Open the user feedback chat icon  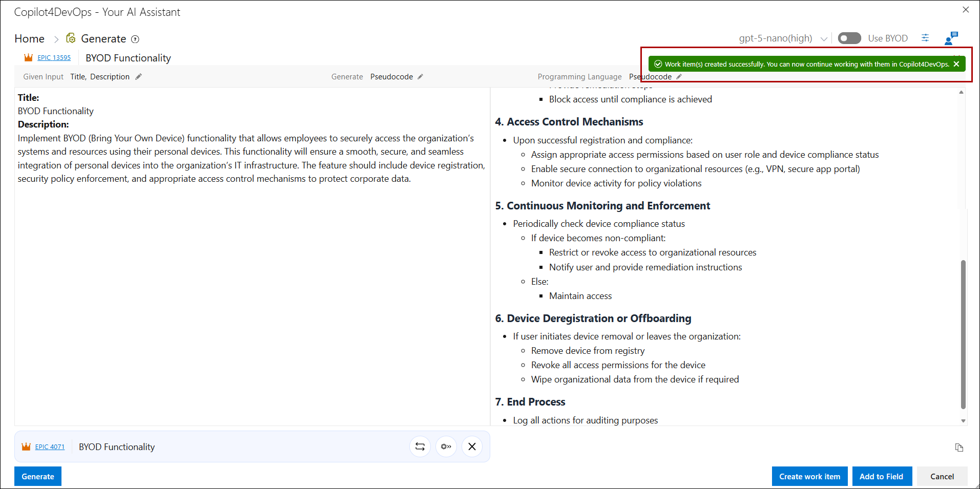click(x=951, y=38)
